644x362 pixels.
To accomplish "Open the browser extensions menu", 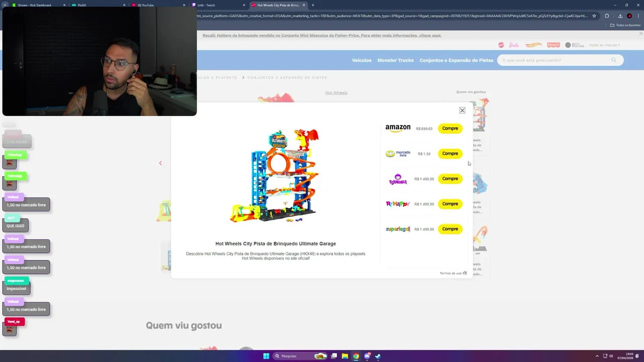I will (607, 16).
